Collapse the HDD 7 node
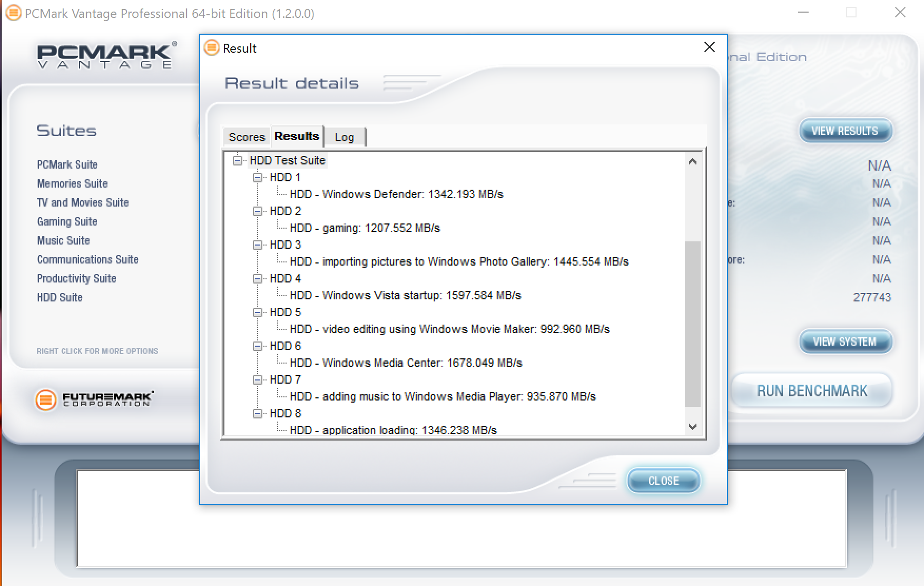 point(258,380)
